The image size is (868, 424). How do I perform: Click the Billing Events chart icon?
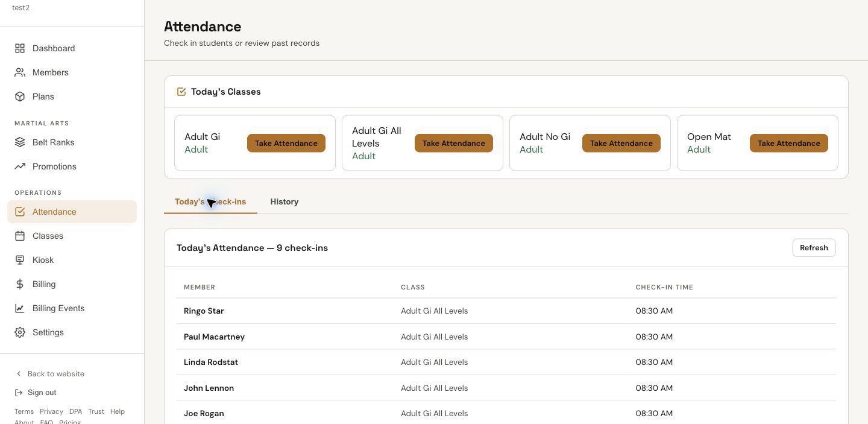pos(20,308)
